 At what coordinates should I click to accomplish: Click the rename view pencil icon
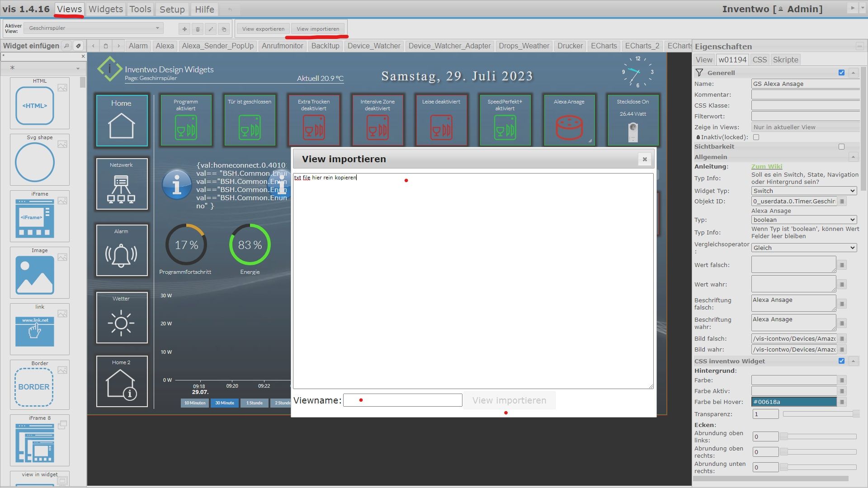click(211, 29)
